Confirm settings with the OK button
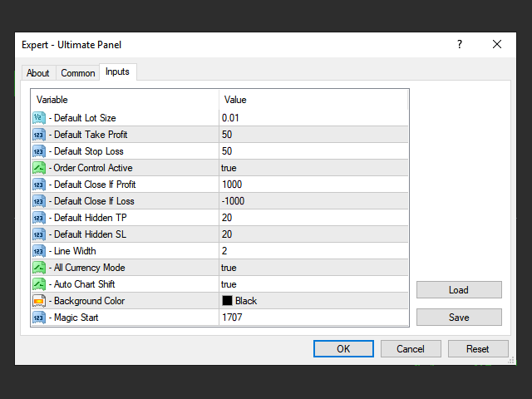Viewport: 532px width, 399px height. tap(343, 349)
